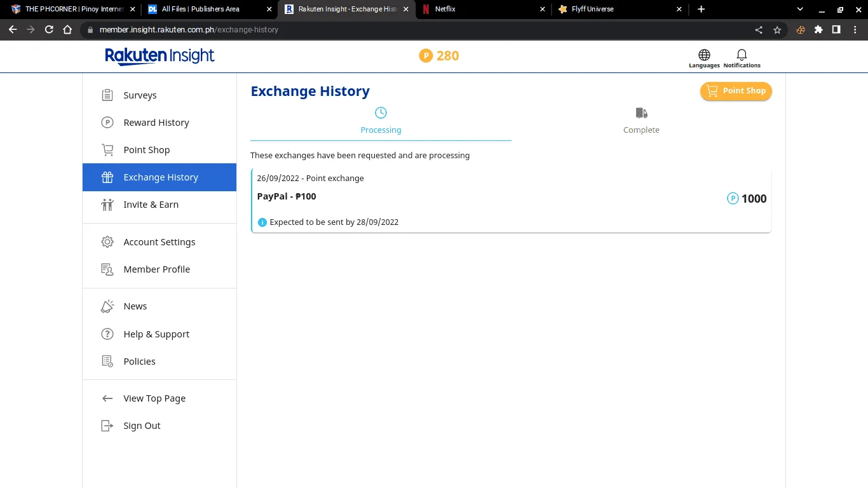The width and height of the screenshot is (868, 488).
Task: Click the Account Settings gear icon
Action: (107, 242)
